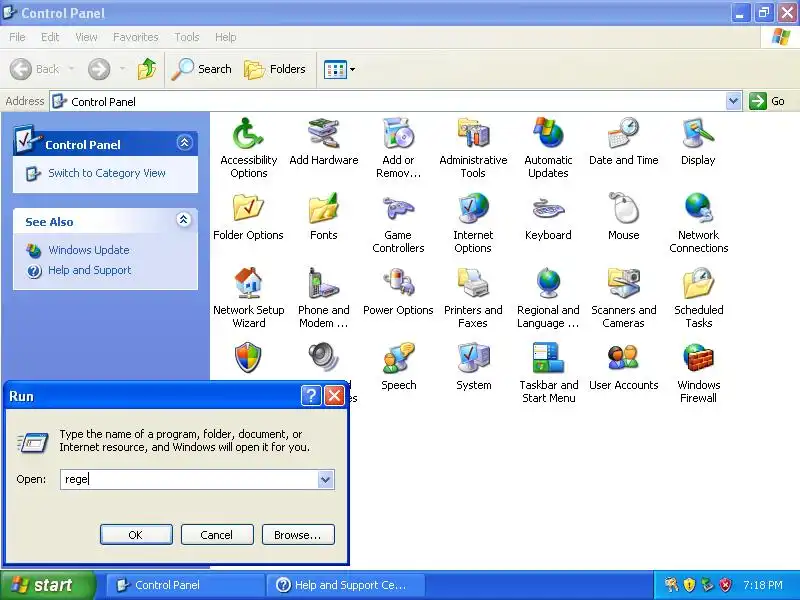Open the Display applet icon
This screenshot has height=600, width=800.
[x=698, y=134]
